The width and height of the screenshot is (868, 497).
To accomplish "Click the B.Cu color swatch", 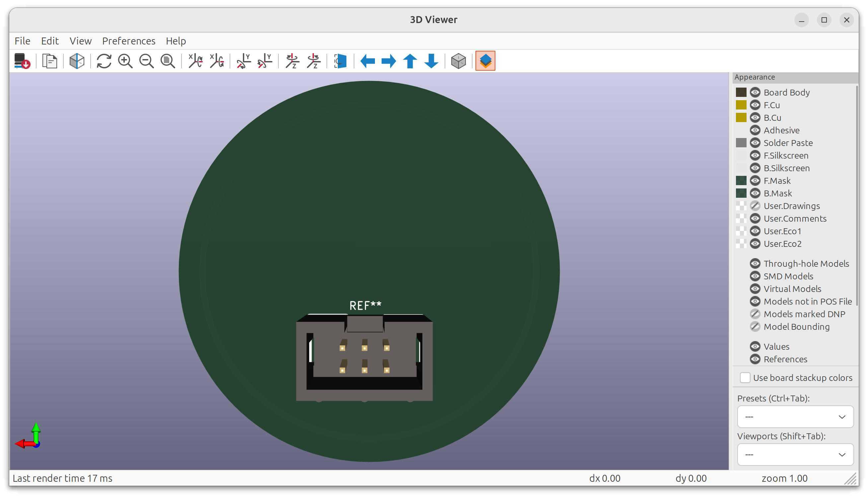I will 741,118.
